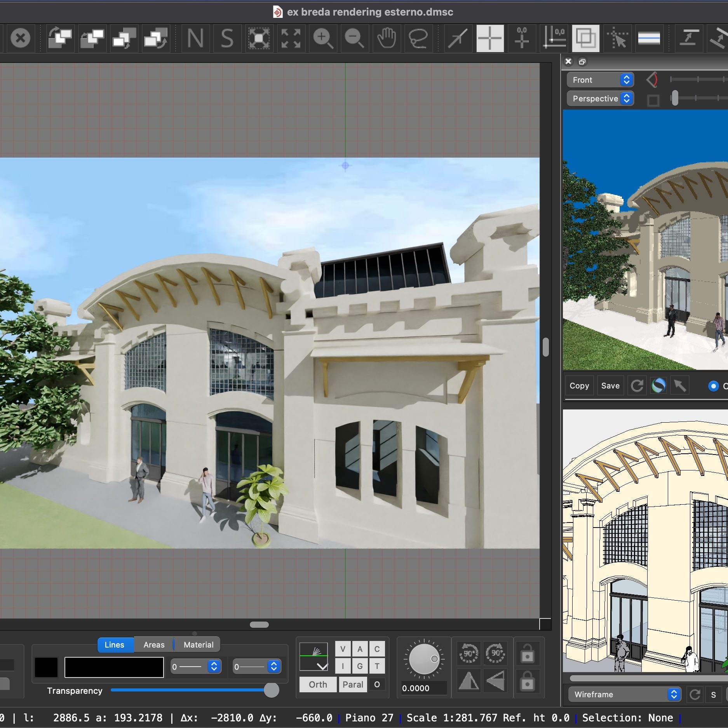Click the Copy button
The width and height of the screenshot is (728, 728).
[x=579, y=386]
